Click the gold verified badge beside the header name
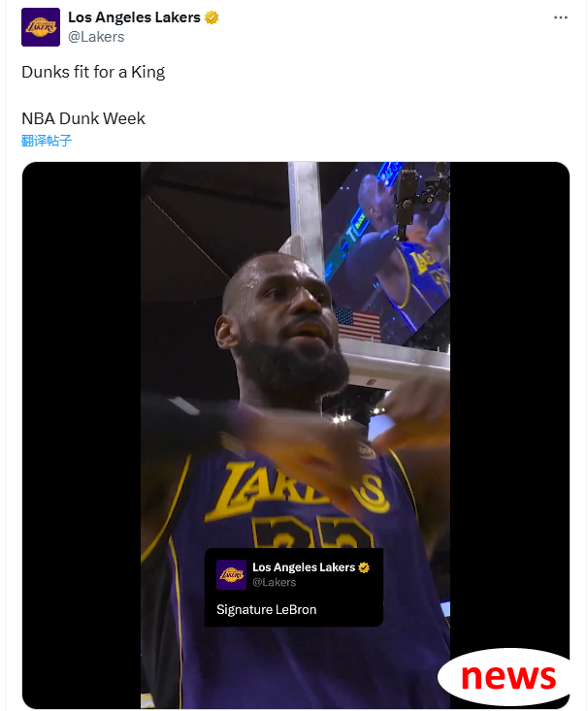 (211, 17)
